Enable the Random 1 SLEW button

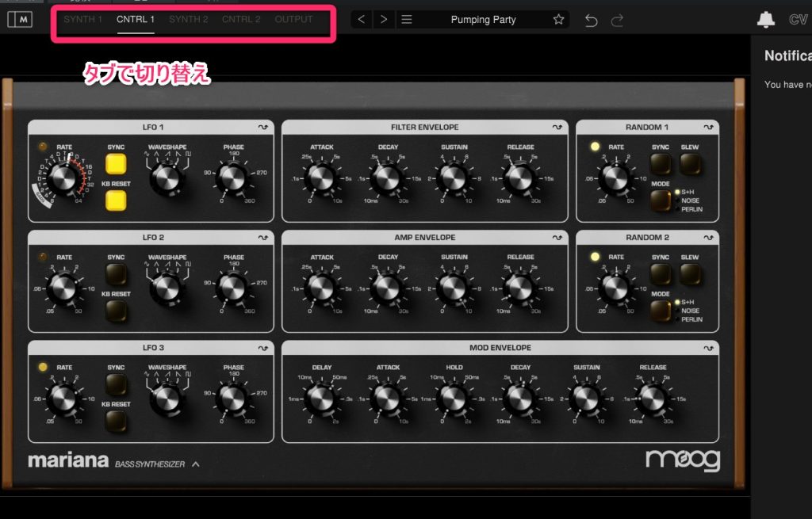click(x=690, y=164)
